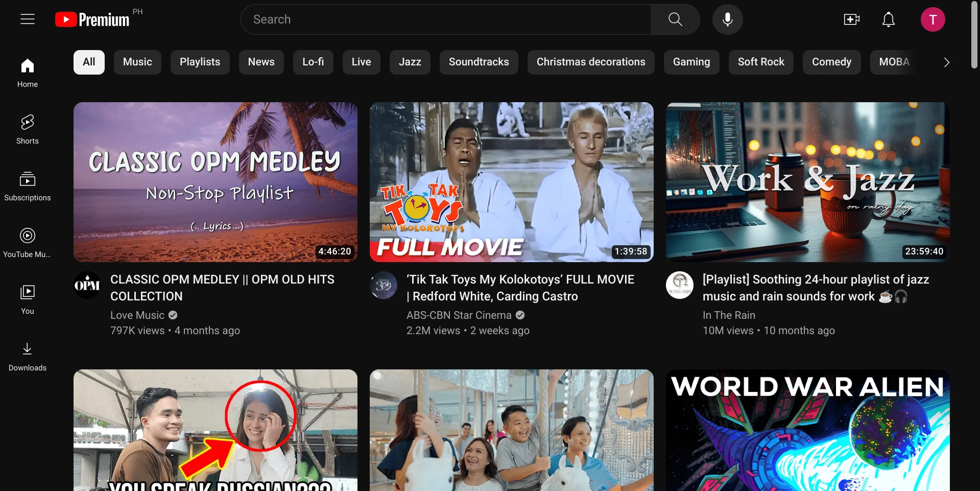
Task: Play the Tik Tak Toys movie thumbnail
Action: click(512, 182)
